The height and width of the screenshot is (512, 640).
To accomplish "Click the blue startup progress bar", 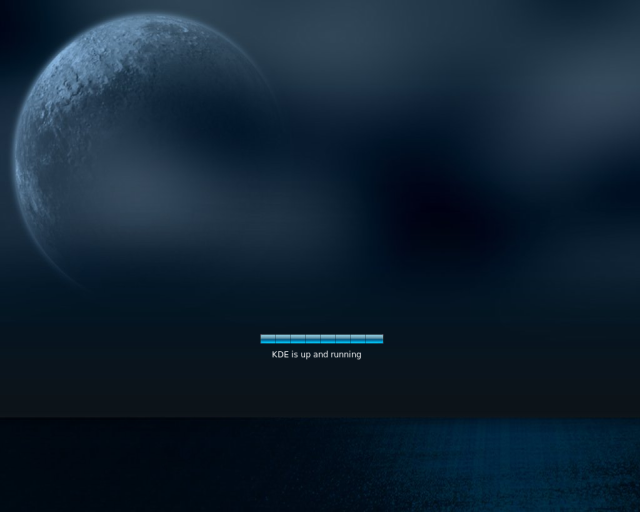I will coord(322,339).
